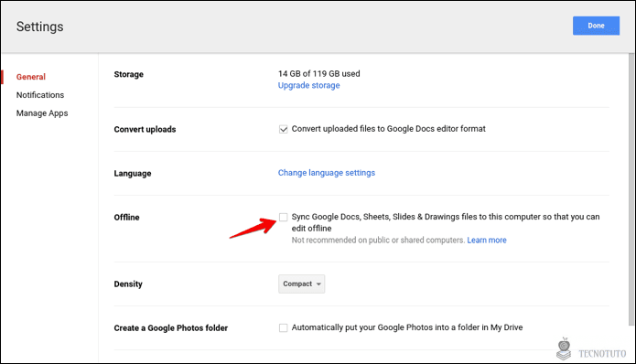Open the Learn more link
Screen dimensions: 636x364
point(487,240)
